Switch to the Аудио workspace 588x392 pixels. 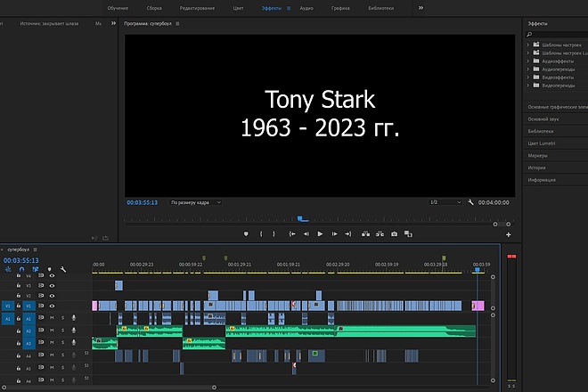pos(306,8)
